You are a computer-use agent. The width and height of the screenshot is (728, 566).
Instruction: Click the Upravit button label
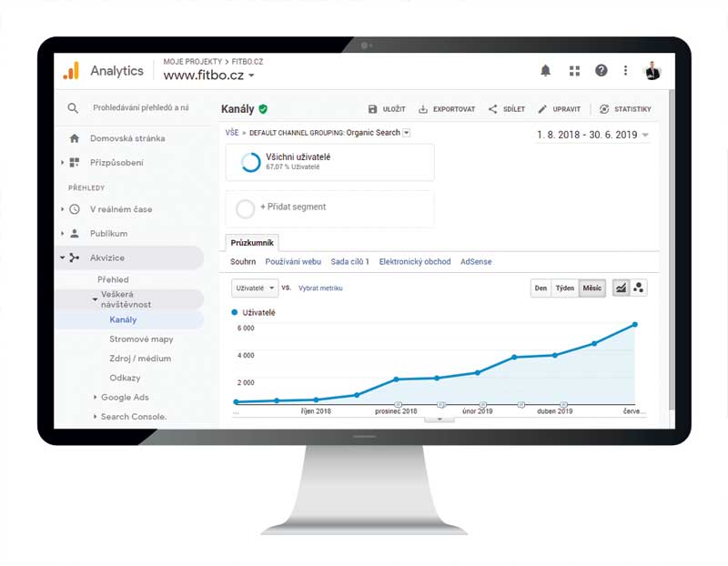566,109
